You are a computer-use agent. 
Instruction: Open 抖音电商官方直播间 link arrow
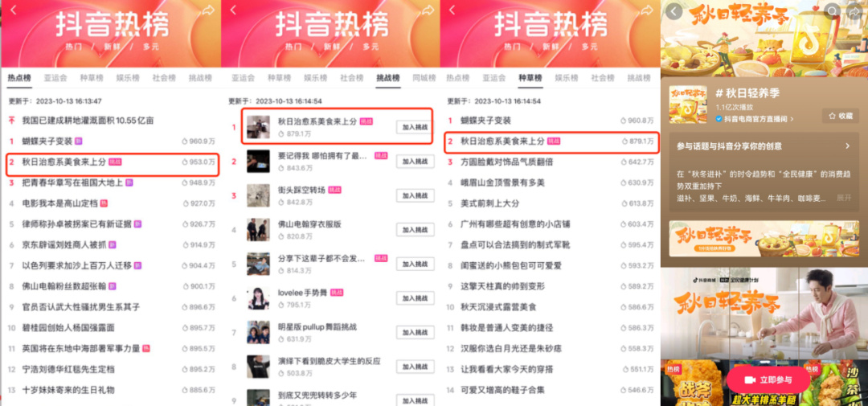coord(792,119)
